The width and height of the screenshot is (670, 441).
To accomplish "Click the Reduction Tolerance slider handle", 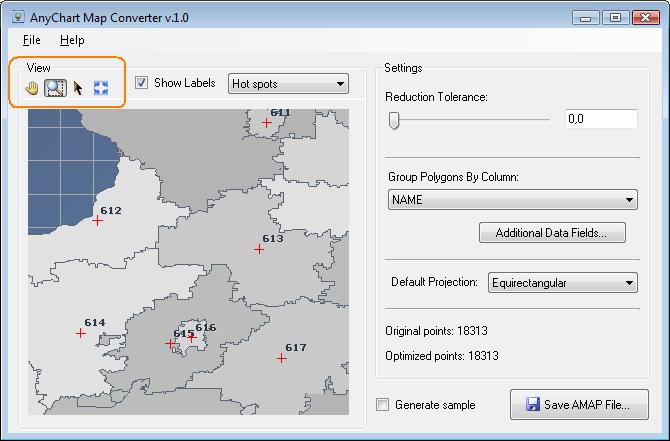I will click(394, 120).
